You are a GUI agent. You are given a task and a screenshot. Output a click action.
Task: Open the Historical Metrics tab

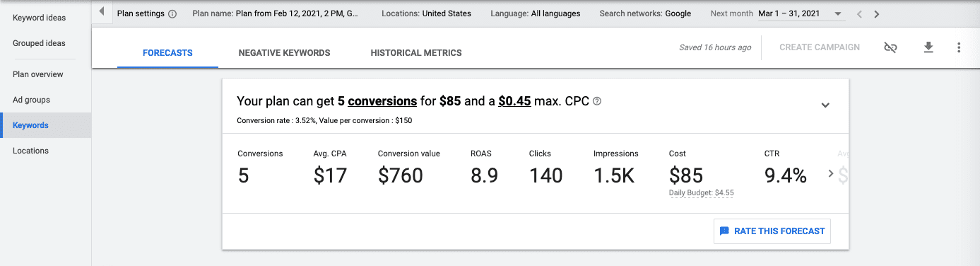click(x=416, y=53)
